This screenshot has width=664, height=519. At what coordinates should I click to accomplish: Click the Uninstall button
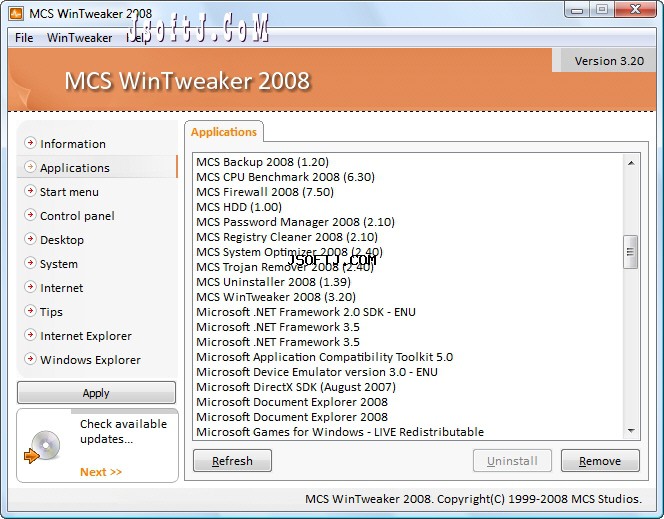click(x=512, y=461)
